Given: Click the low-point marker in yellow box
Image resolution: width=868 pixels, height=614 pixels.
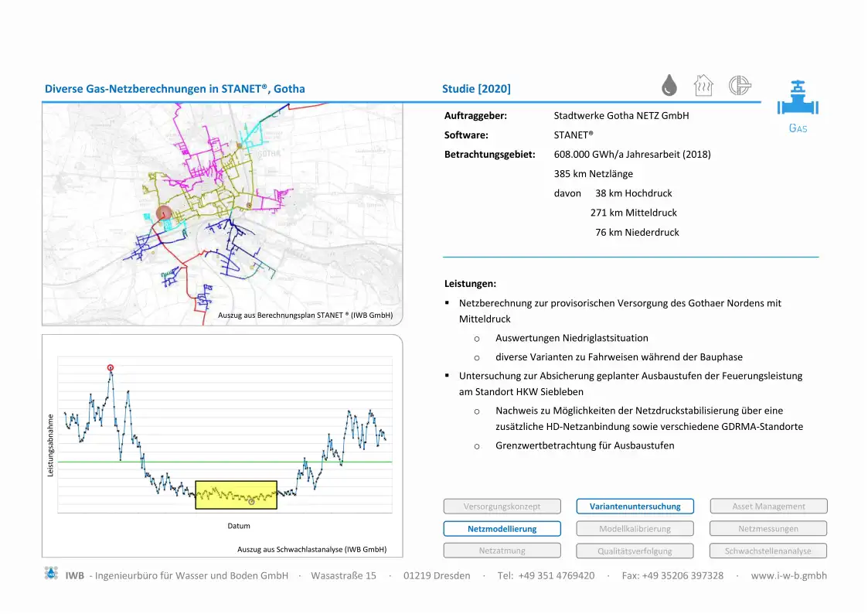Looking at the screenshot, I should tap(251, 502).
